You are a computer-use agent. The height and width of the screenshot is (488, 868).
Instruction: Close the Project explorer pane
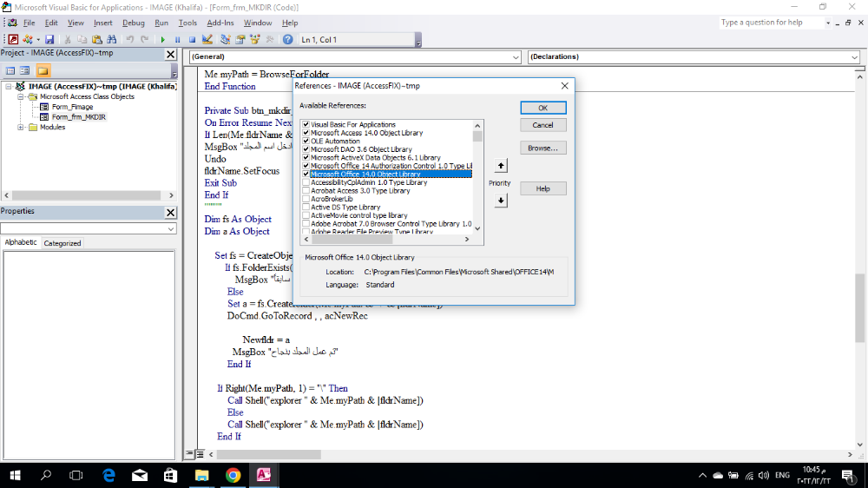[x=170, y=54]
